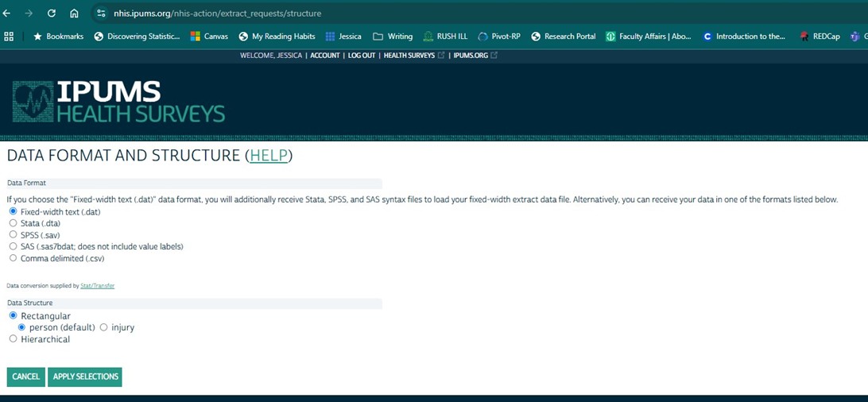Open the My Reading Habits bookmark
The image size is (868, 402).
click(277, 37)
